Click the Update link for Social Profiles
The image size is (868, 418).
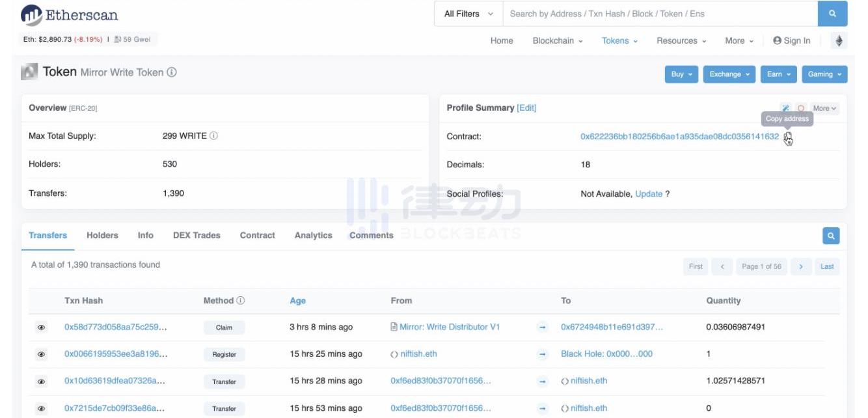point(649,194)
